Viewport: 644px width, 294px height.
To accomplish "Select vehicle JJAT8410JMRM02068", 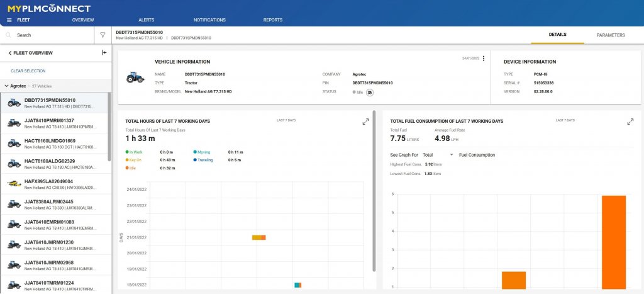I will (54, 265).
